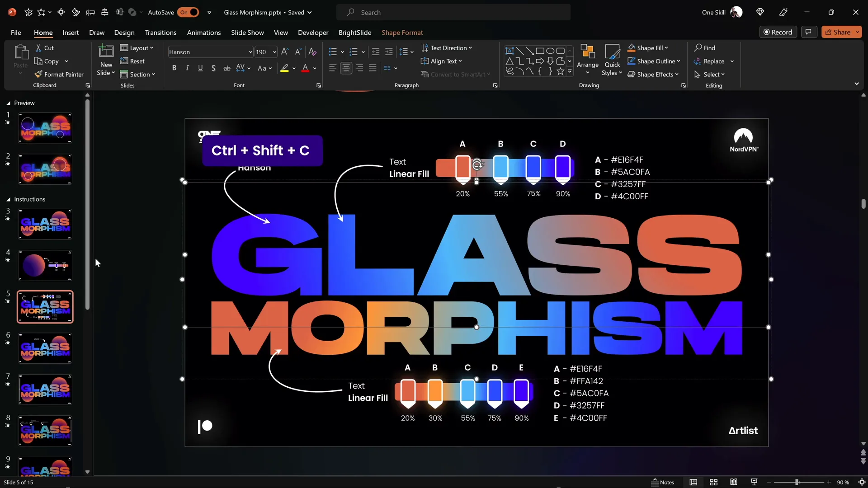Apply bold formatting to selected text
Screen dimensions: 868x488
pos(174,68)
